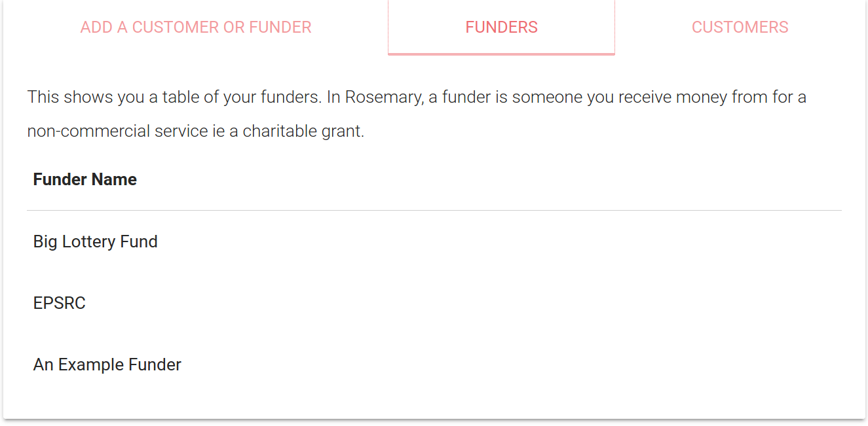This screenshot has width=868, height=426.
Task: Click the EPSRC funder name link
Action: (x=60, y=303)
